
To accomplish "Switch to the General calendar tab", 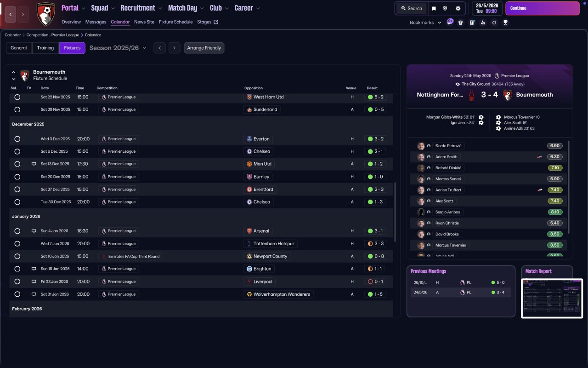I will pos(19,48).
